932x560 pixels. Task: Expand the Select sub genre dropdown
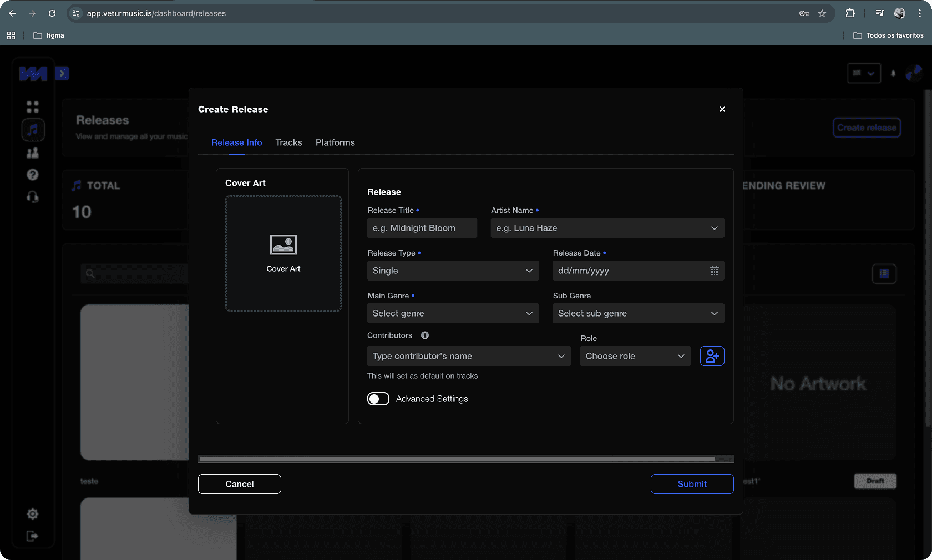pyautogui.click(x=638, y=313)
